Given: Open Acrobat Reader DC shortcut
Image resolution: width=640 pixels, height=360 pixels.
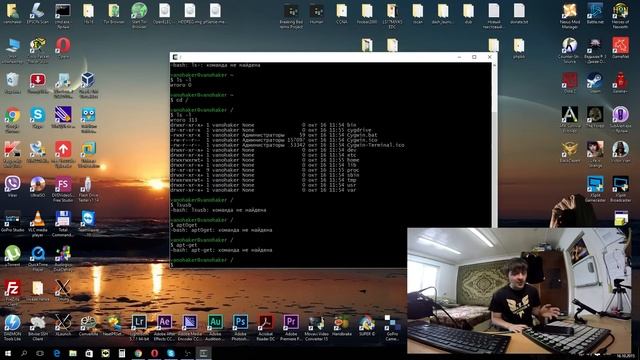Looking at the screenshot, I should point(265,327).
